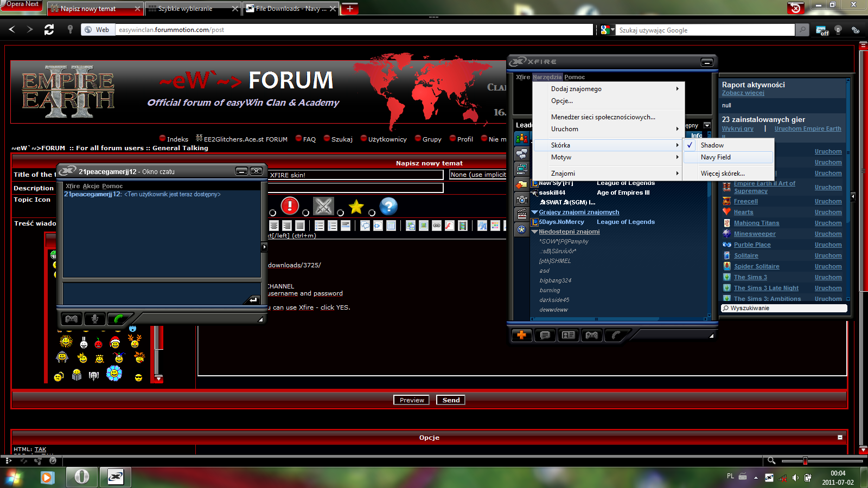Open Xfire servers sidebar icon
This screenshot has width=868, height=488.
pyautogui.click(x=522, y=169)
